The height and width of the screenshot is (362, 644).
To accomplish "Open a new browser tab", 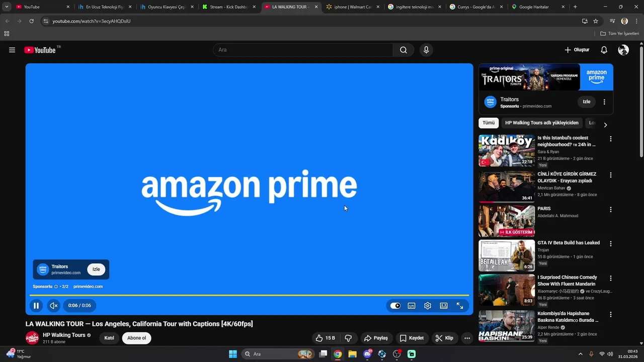I will [x=575, y=7].
